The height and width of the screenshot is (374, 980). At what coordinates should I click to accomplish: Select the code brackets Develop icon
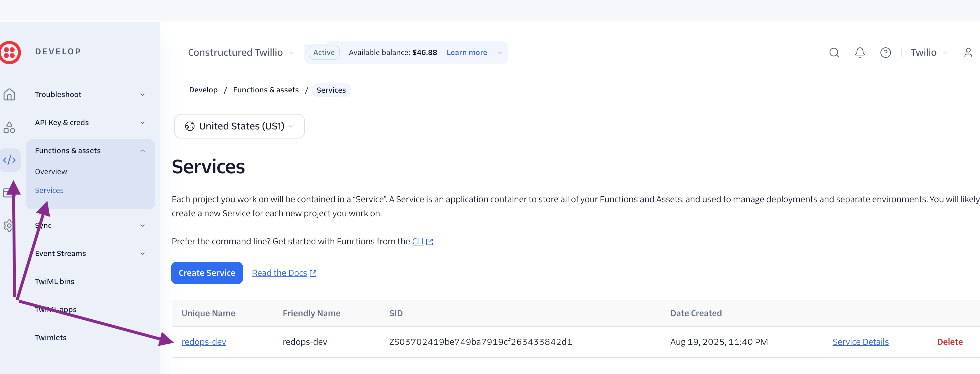10,160
